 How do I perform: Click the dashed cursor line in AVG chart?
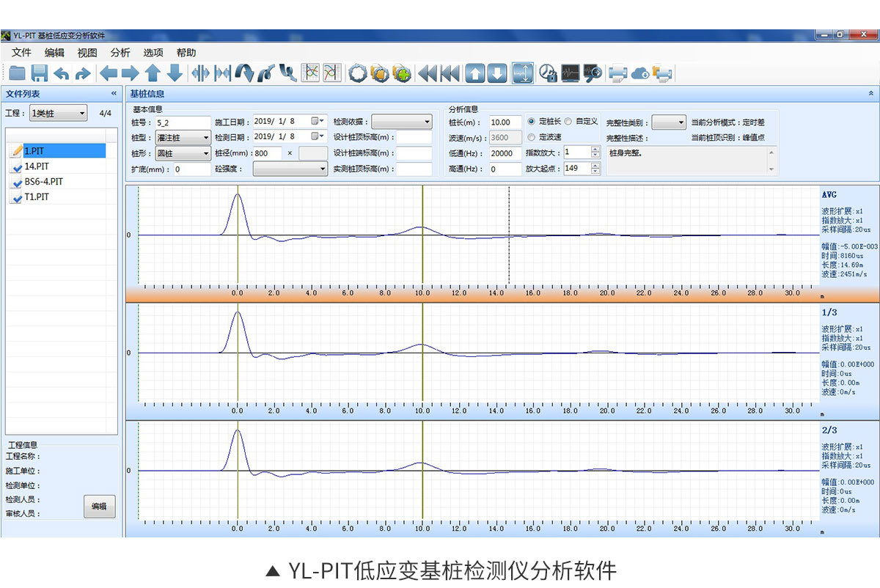coord(509,235)
